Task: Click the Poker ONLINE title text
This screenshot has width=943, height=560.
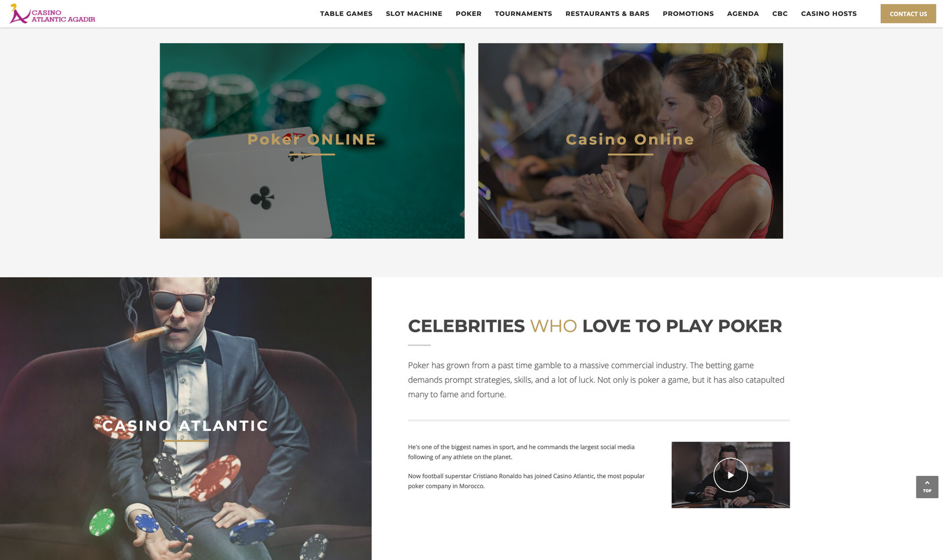Action: [x=312, y=140]
